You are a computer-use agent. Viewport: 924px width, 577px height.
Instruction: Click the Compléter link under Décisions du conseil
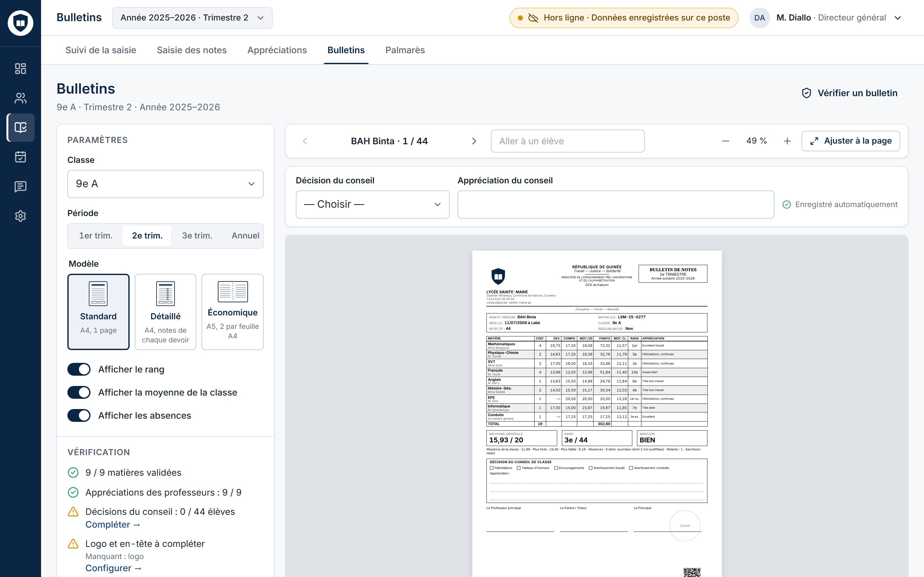point(113,525)
